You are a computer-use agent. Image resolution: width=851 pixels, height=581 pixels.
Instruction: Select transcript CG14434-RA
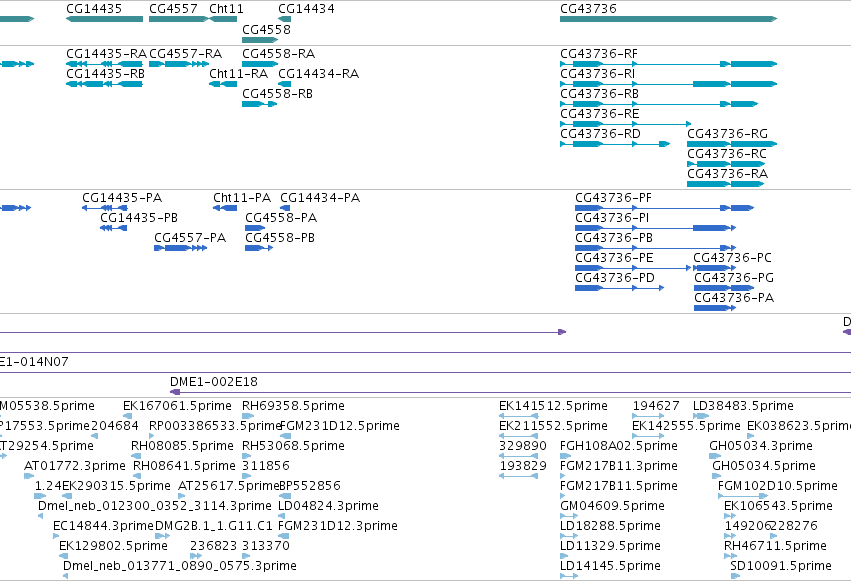(x=284, y=84)
